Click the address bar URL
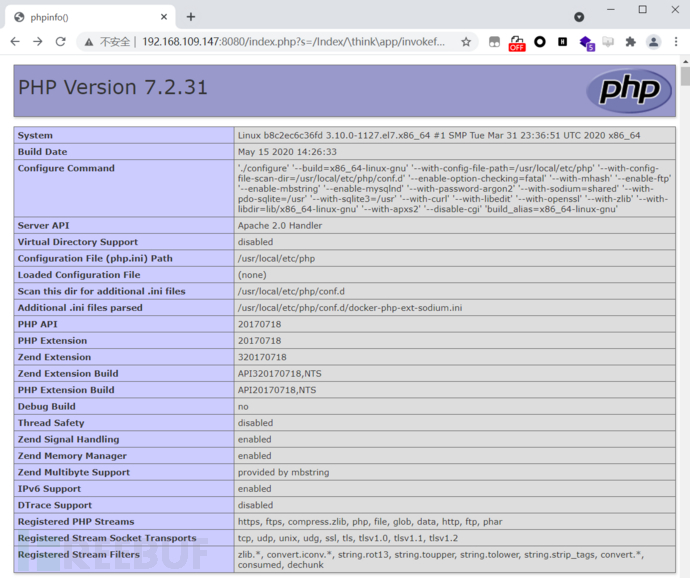690x578 pixels. 294,42
